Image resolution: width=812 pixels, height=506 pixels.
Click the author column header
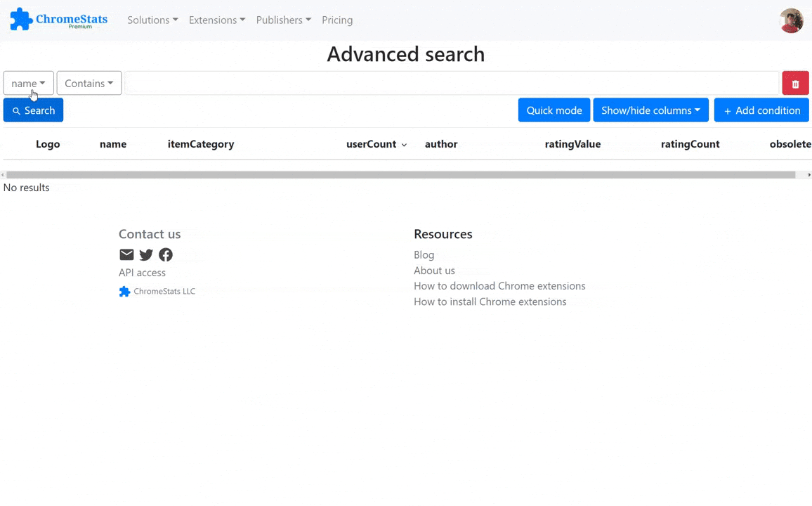click(x=441, y=144)
